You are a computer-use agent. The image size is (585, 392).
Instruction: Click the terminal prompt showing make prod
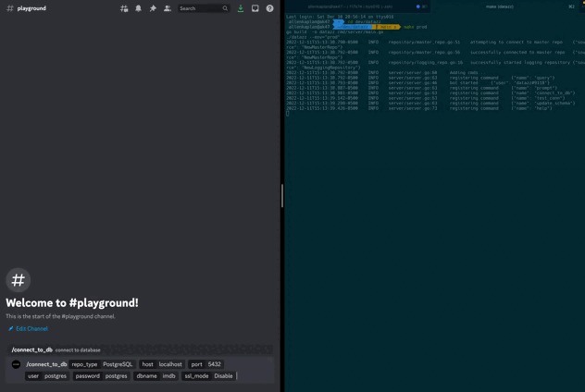tap(357, 27)
